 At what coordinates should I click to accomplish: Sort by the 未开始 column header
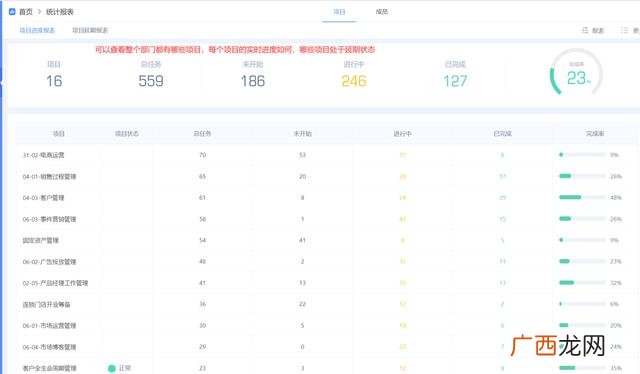pos(302,134)
